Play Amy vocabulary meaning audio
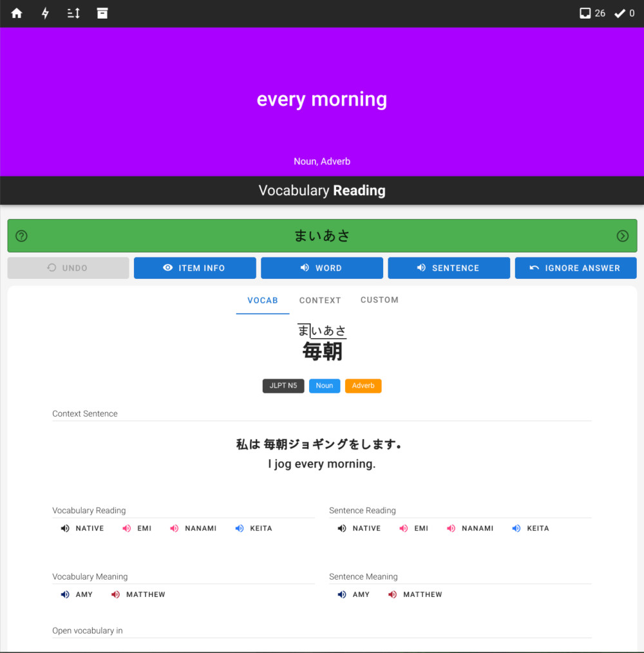The width and height of the screenshot is (644, 653). coord(77,594)
